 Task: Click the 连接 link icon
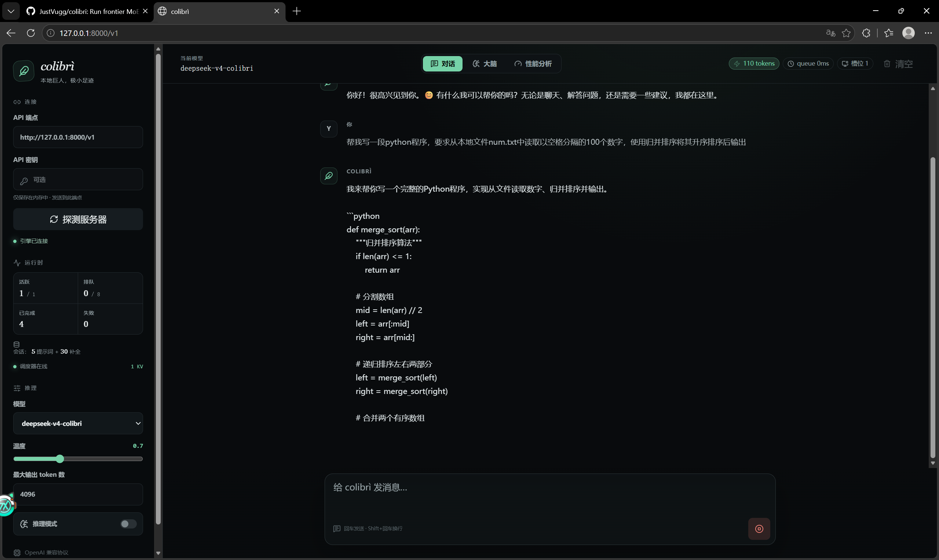(x=17, y=102)
